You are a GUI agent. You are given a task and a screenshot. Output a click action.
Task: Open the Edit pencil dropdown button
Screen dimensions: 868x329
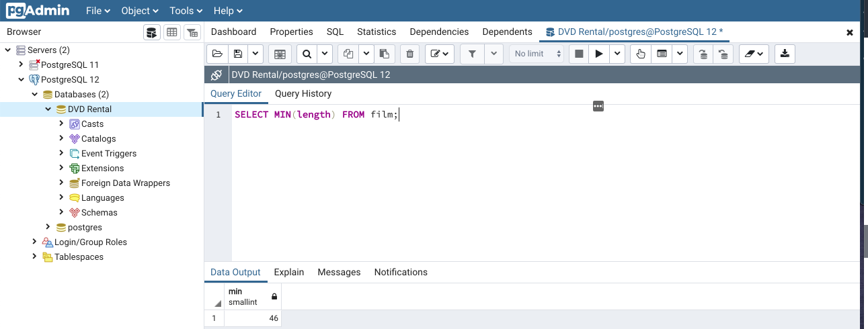pyautogui.click(x=440, y=54)
